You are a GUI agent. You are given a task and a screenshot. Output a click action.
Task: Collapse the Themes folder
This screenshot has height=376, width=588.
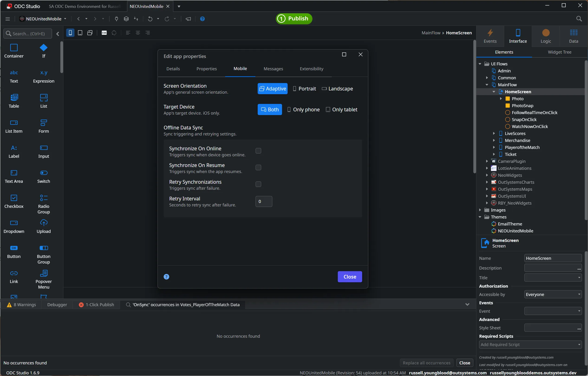pyautogui.click(x=480, y=217)
